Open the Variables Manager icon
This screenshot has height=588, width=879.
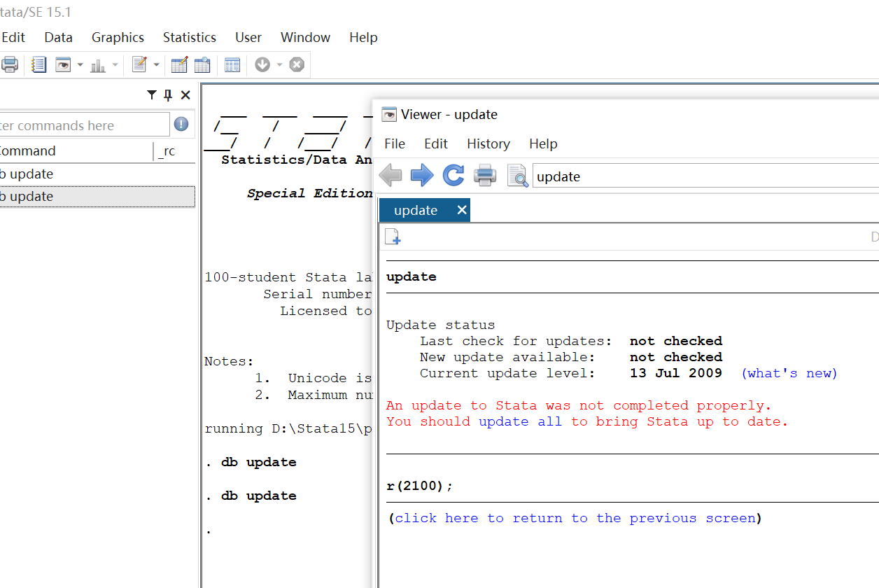[x=232, y=65]
